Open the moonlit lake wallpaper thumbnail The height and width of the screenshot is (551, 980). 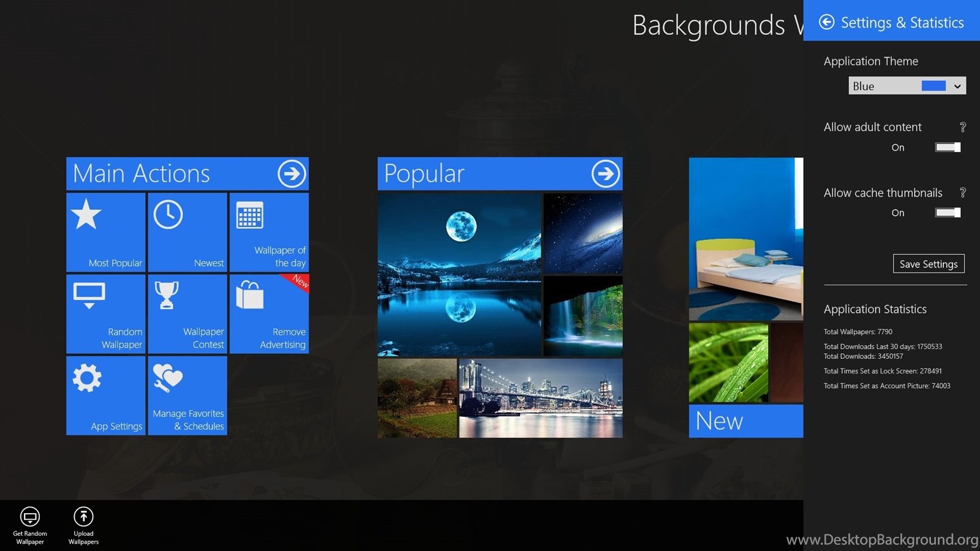pyautogui.click(x=459, y=274)
